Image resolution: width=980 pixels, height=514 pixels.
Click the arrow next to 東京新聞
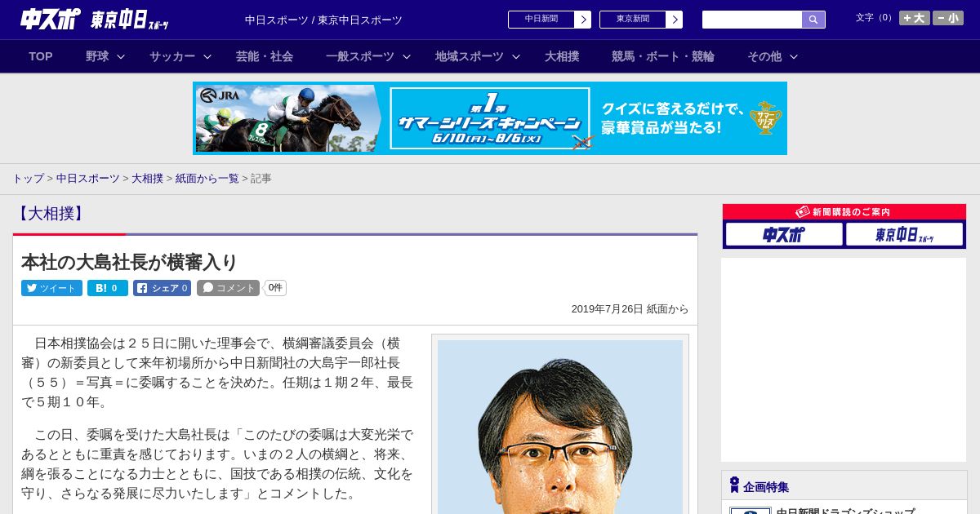(x=674, y=20)
